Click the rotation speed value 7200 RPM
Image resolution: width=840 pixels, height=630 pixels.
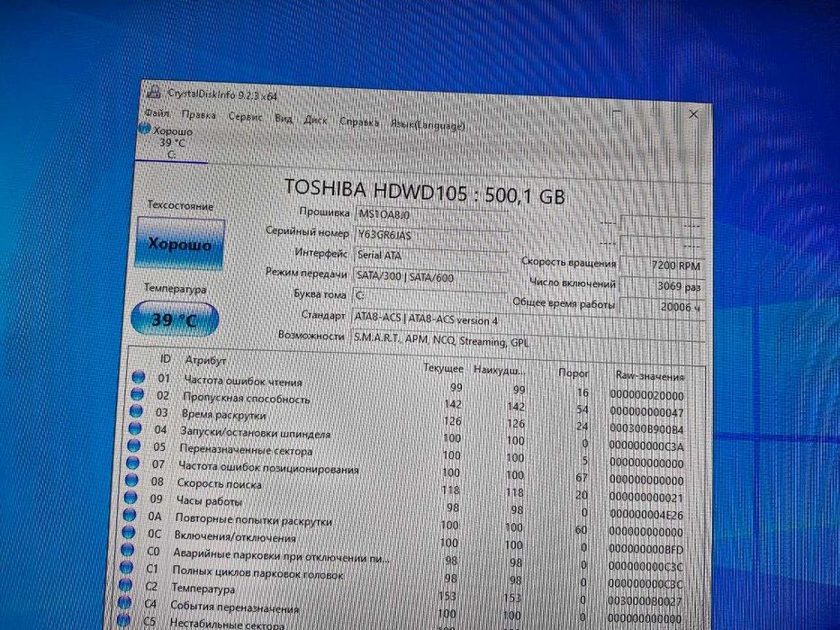click(663, 265)
